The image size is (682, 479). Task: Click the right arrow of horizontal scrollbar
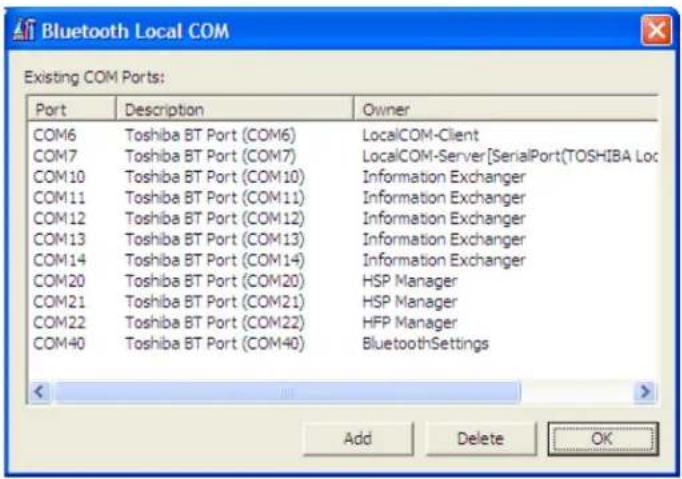pos(645,392)
